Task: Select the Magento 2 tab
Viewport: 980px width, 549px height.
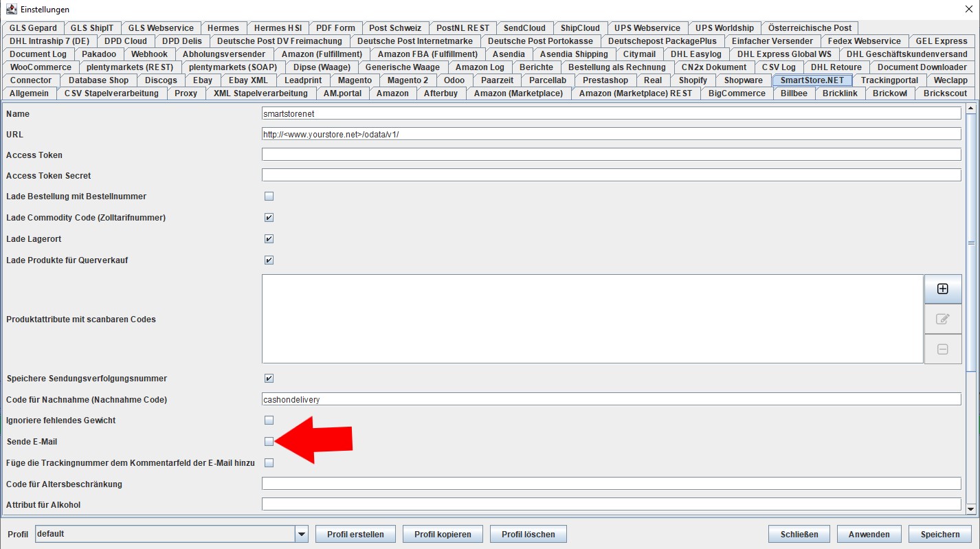Action: click(x=408, y=80)
